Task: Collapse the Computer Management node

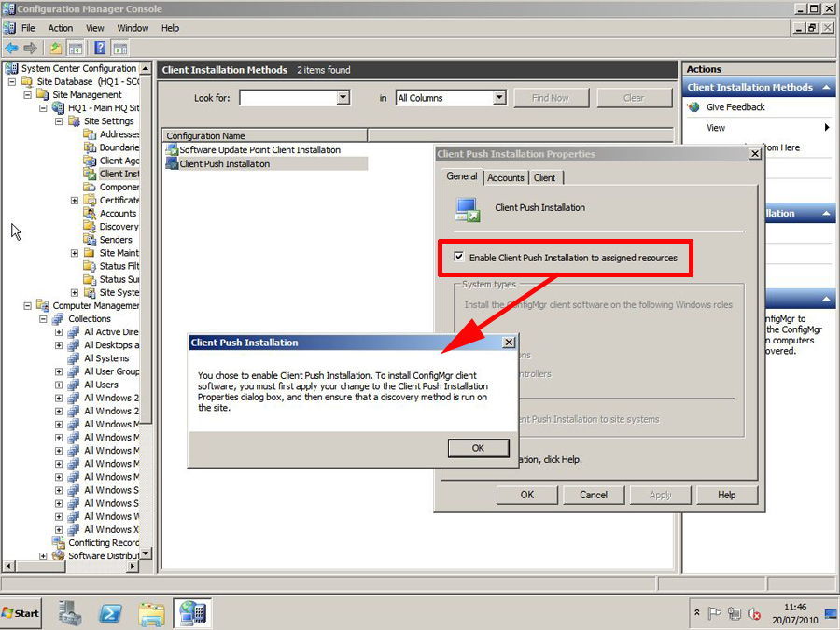Action: pos(27,306)
